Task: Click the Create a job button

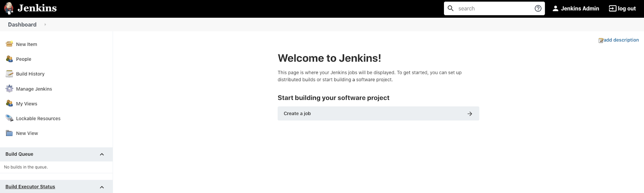Action: tap(378, 113)
